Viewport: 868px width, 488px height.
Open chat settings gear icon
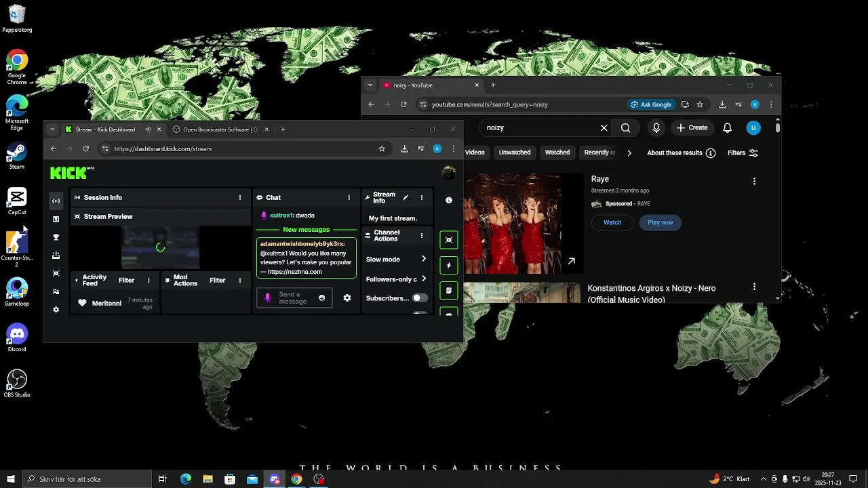pyautogui.click(x=347, y=298)
